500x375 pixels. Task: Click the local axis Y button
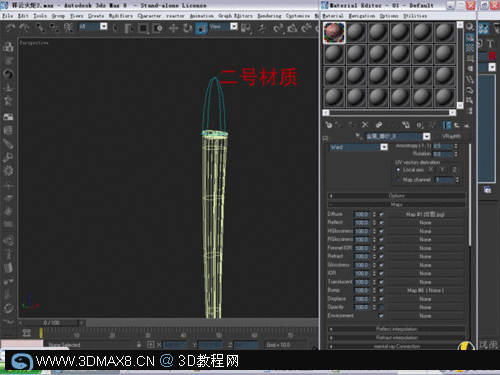pyautogui.click(x=442, y=170)
